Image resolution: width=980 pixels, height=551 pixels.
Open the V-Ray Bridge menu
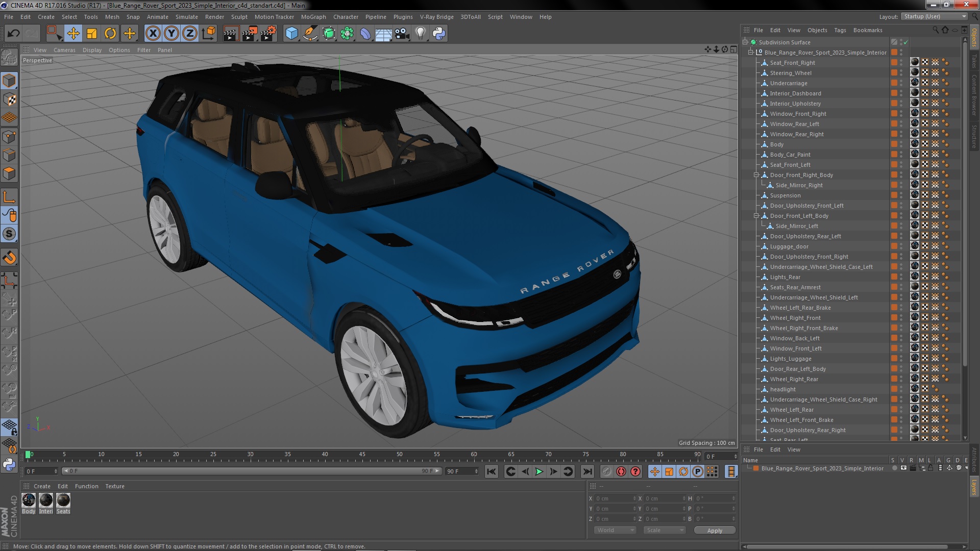436,17
